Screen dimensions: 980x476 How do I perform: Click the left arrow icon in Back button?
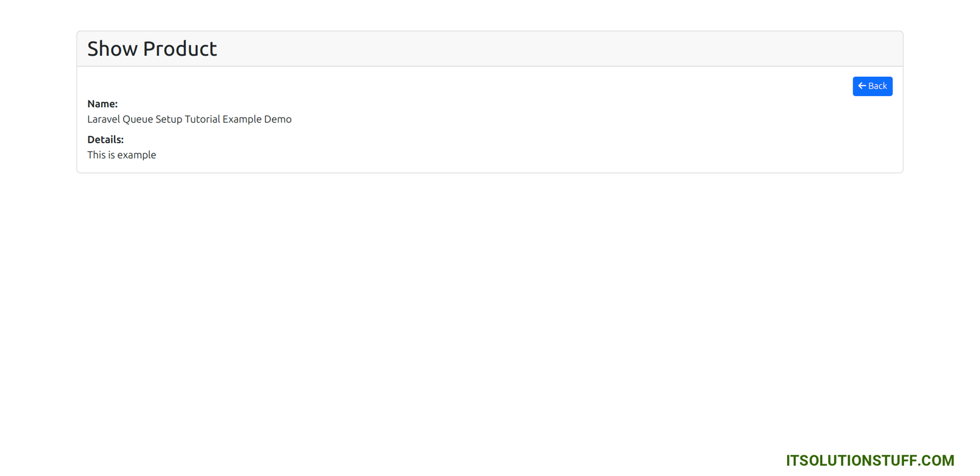862,86
